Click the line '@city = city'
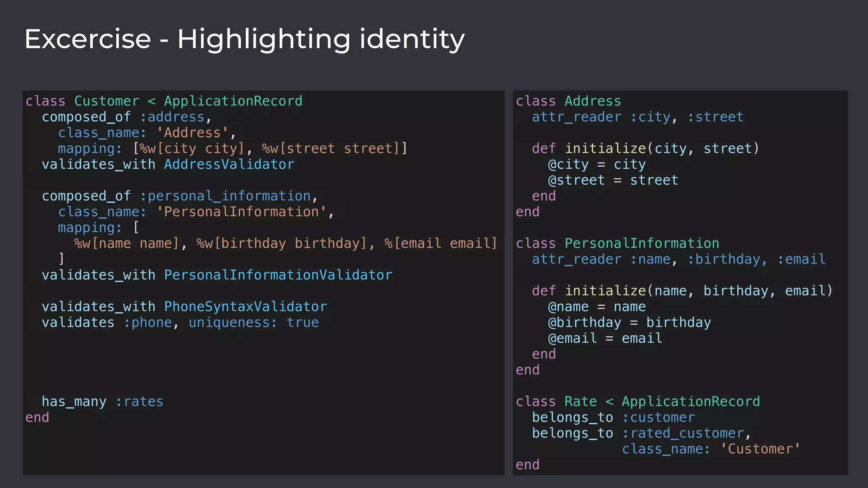Image resolution: width=868 pixels, height=488 pixels. 597,164
